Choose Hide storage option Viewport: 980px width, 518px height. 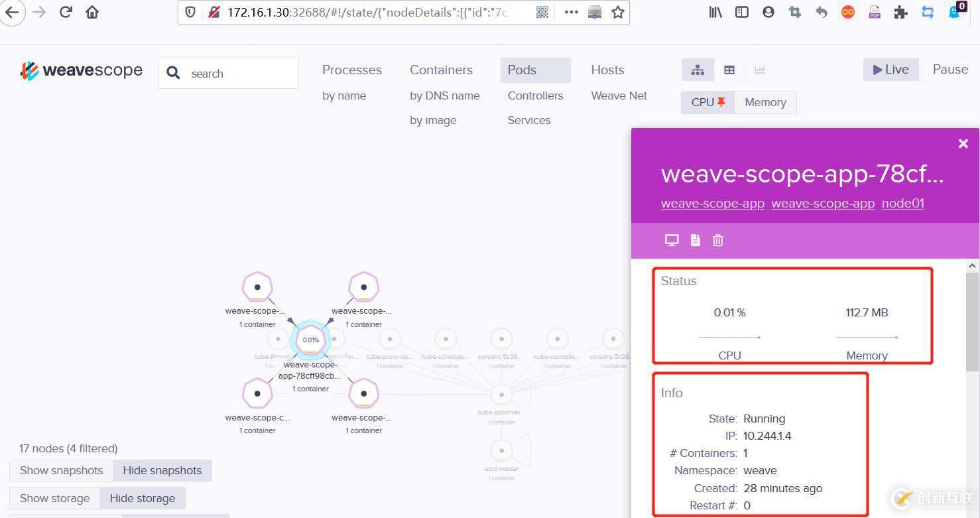[143, 498]
